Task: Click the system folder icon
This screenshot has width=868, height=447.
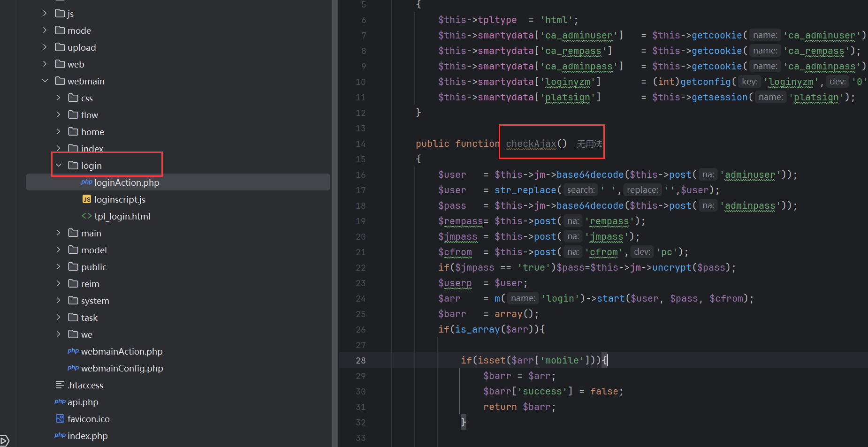Action: (73, 300)
